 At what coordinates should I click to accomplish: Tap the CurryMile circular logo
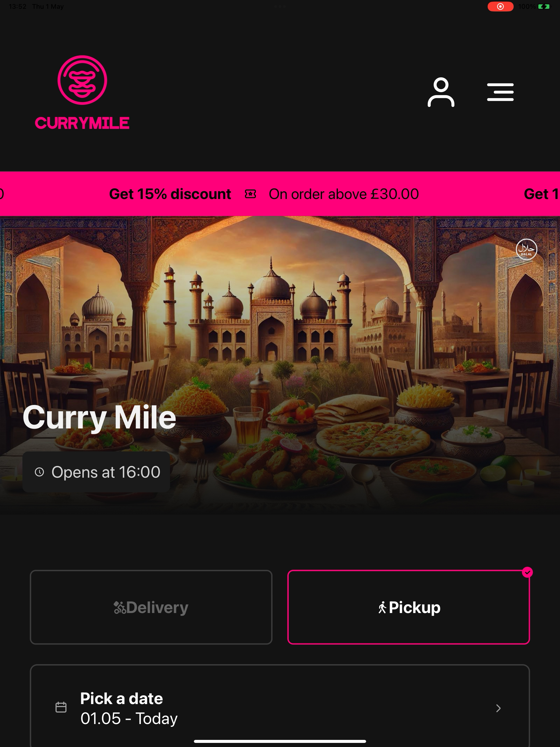[x=82, y=80]
